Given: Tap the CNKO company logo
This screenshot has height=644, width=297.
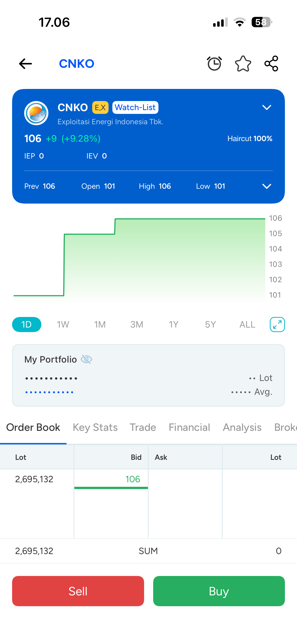Looking at the screenshot, I should coord(36,113).
